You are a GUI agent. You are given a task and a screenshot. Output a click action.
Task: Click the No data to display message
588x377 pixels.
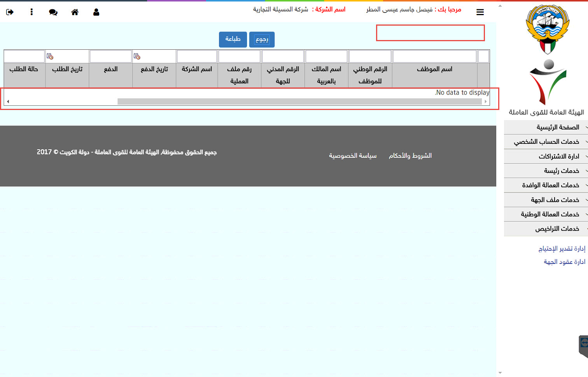[462, 93]
